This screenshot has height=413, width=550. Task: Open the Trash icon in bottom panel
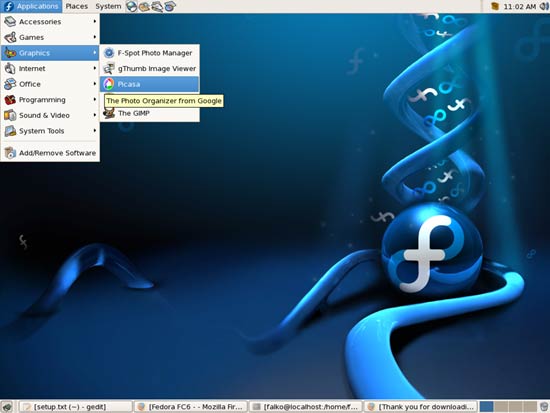tap(544, 407)
